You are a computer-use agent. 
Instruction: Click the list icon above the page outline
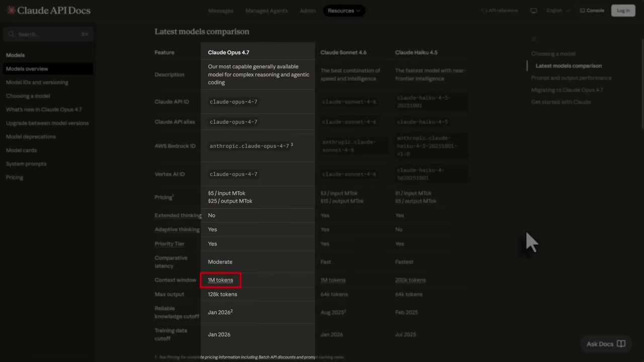[534, 39]
